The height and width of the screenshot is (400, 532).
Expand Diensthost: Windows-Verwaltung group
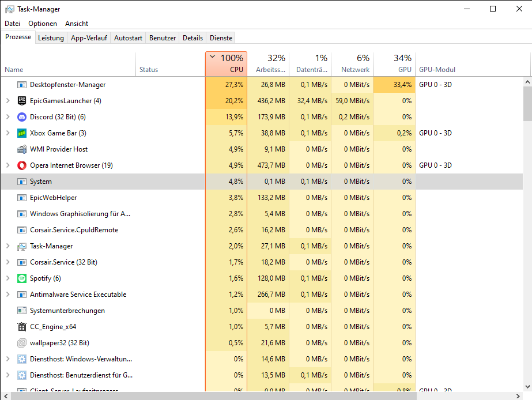[x=8, y=359]
